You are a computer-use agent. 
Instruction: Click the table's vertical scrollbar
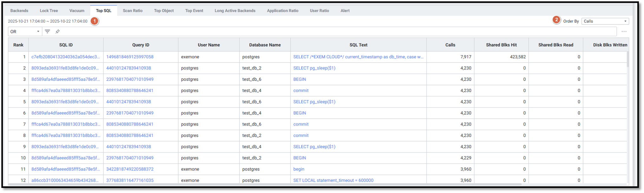coord(628,60)
